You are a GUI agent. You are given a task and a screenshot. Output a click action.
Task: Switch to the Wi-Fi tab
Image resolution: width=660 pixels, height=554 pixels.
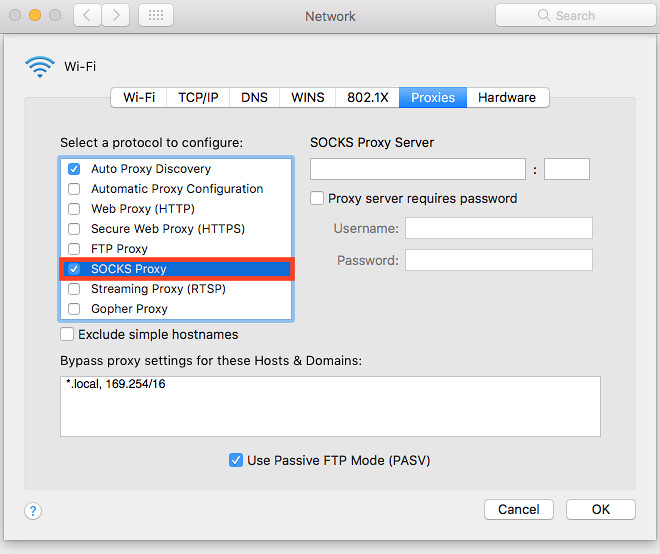tap(139, 98)
